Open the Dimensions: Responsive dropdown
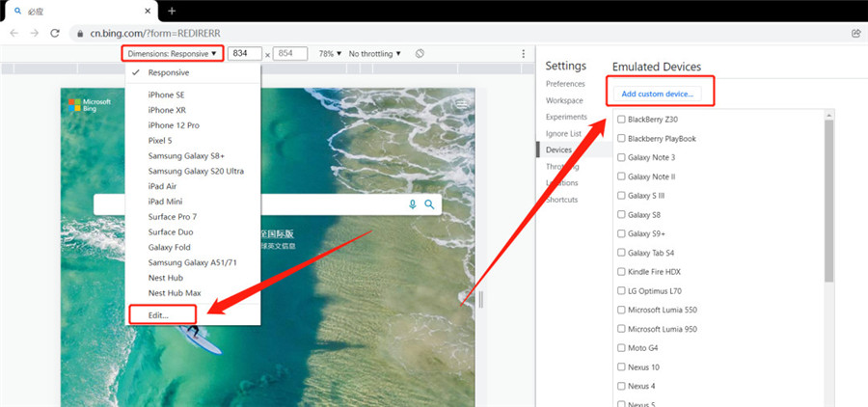The image size is (868, 407). point(173,54)
